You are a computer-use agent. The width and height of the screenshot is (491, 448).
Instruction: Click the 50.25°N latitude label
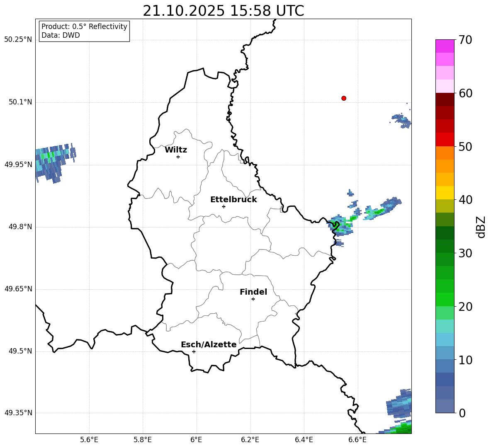pyautogui.click(x=18, y=40)
